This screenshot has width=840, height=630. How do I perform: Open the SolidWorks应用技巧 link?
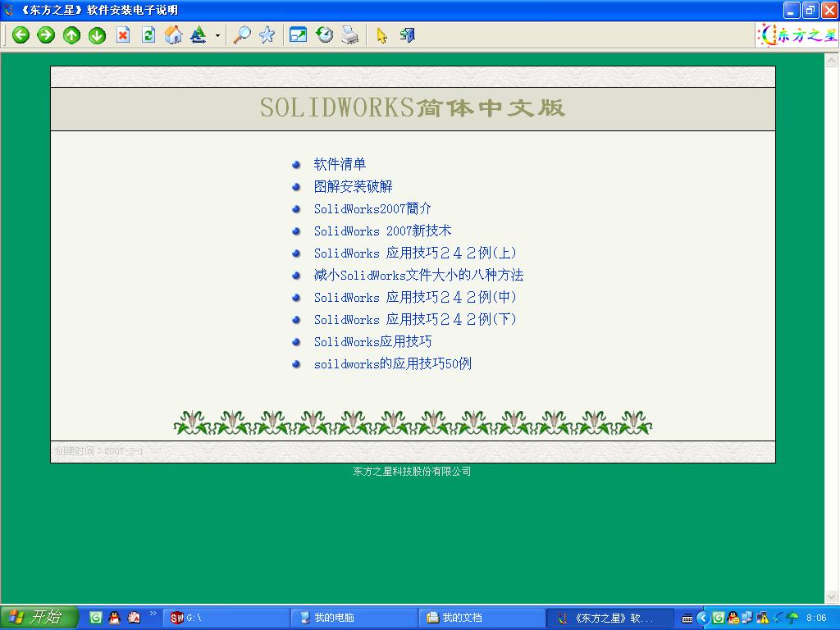click(372, 342)
